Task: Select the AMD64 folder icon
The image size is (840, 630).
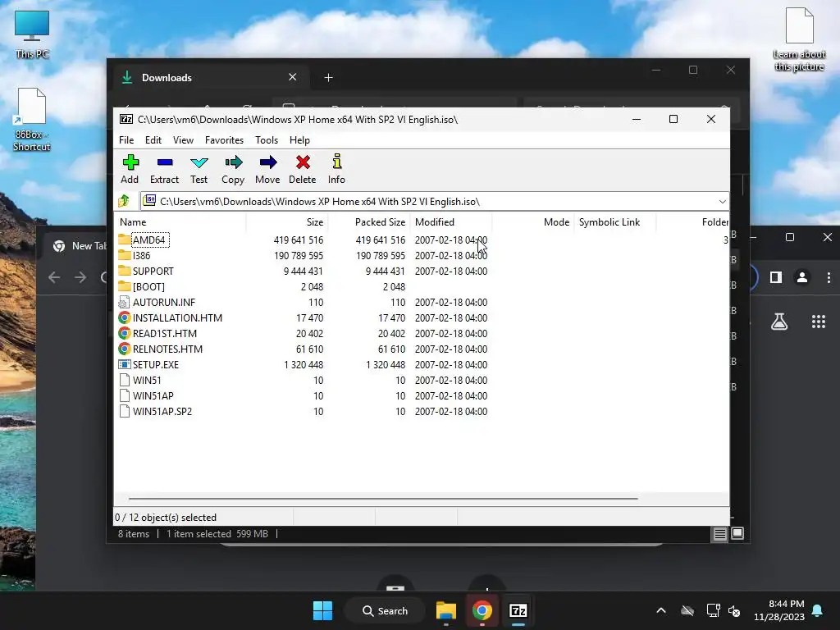Action: [x=125, y=240]
